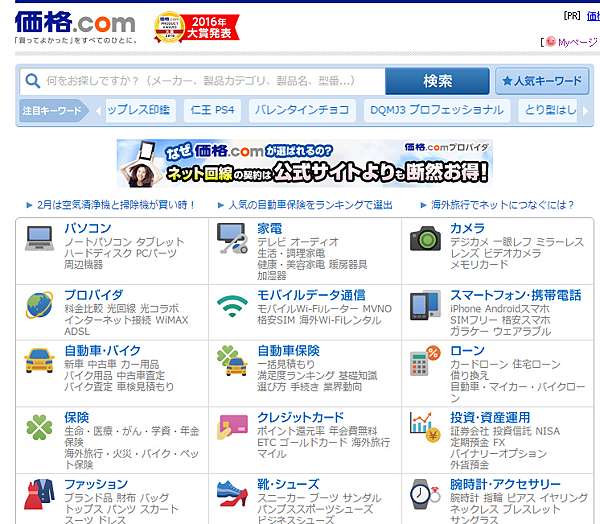
Task: Click the green clover icon beside 保険
Action: (x=39, y=428)
